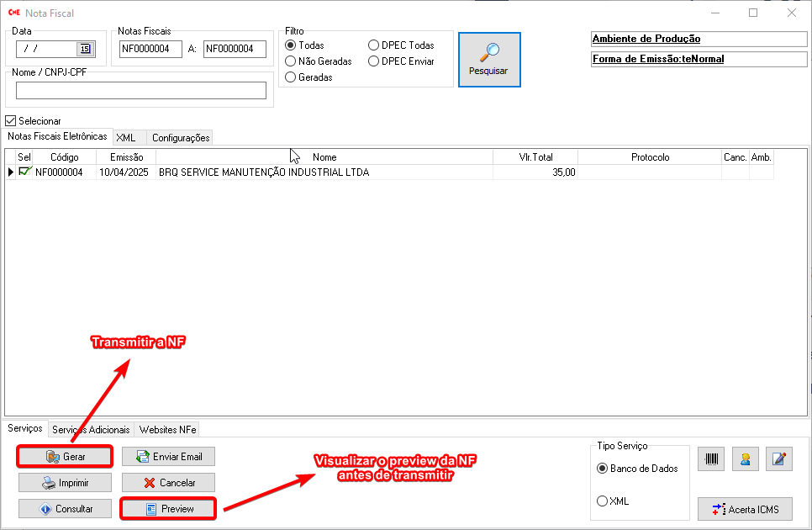
Task: Click the Imprimir printer button
Action: pyautogui.click(x=66, y=483)
